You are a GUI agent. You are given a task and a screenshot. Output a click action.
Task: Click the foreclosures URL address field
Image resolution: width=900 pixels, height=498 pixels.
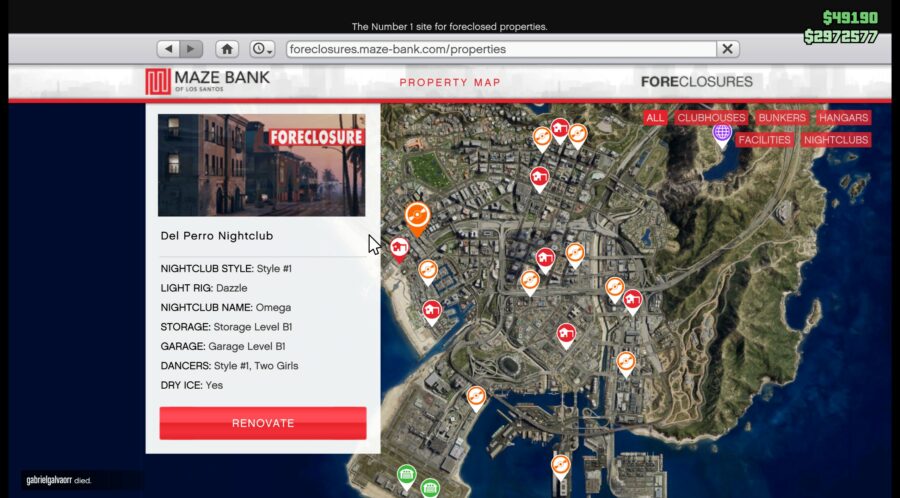coord(500,49)
